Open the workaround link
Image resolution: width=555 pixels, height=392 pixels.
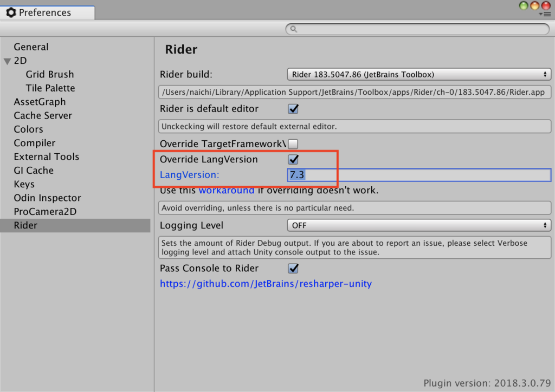pos(227,191)
